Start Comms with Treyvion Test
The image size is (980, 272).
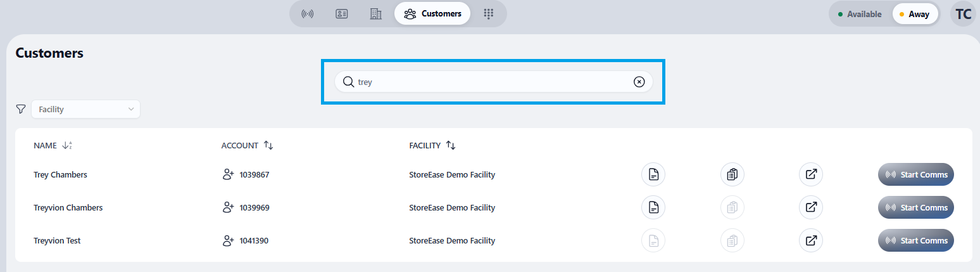[x=916, y=240]
